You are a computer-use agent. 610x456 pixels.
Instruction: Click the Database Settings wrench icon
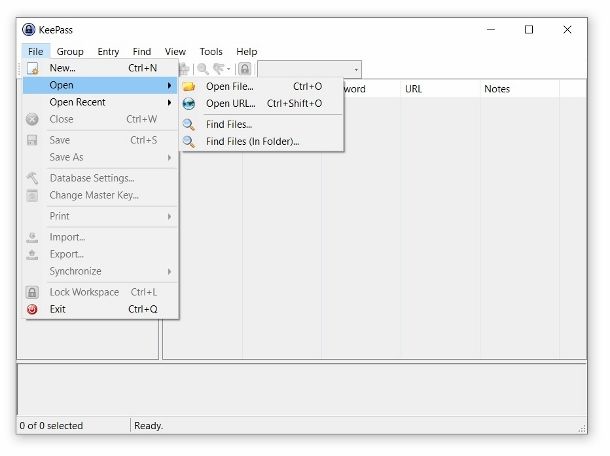click(32, 178)
